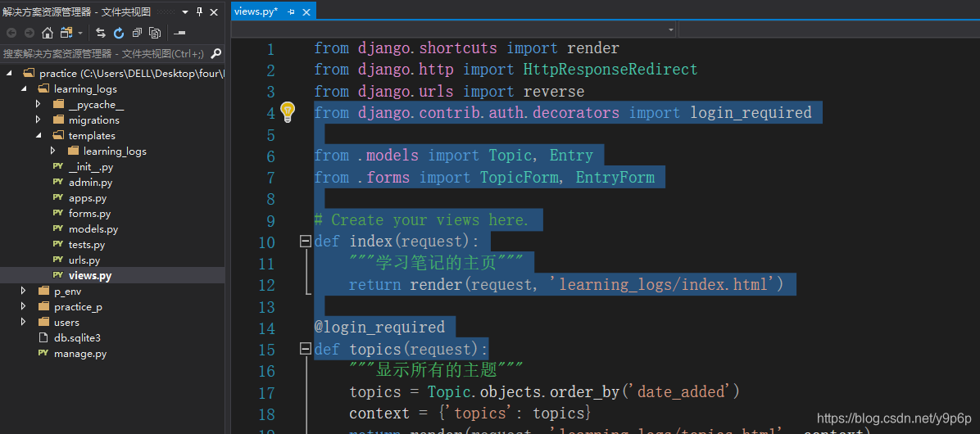The width and height of the screenshot is (980, 434).
Task: Select apps.py in the file tree
Action: [88, 198]
